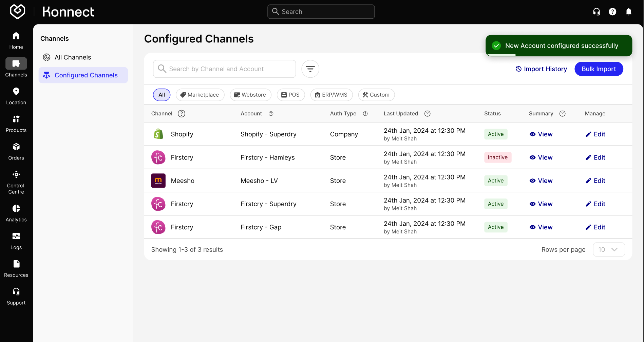Expand the Rows per page dropdown

tap(609, 249)
